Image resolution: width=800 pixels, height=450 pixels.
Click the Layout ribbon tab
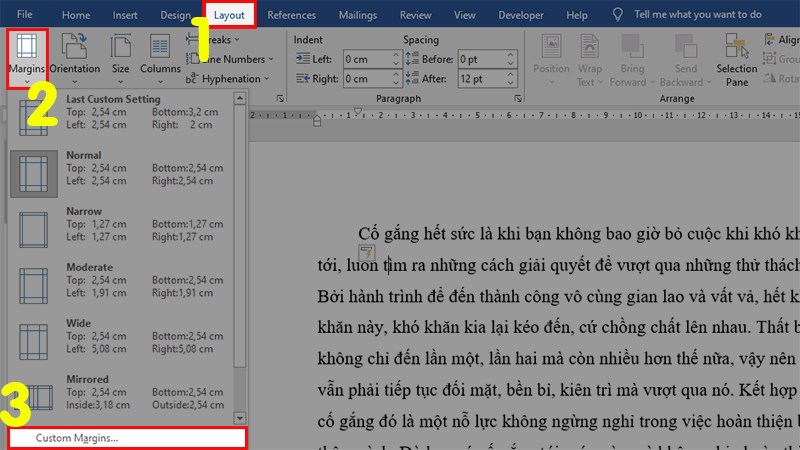pyautogui.click(x=229, y=15)
